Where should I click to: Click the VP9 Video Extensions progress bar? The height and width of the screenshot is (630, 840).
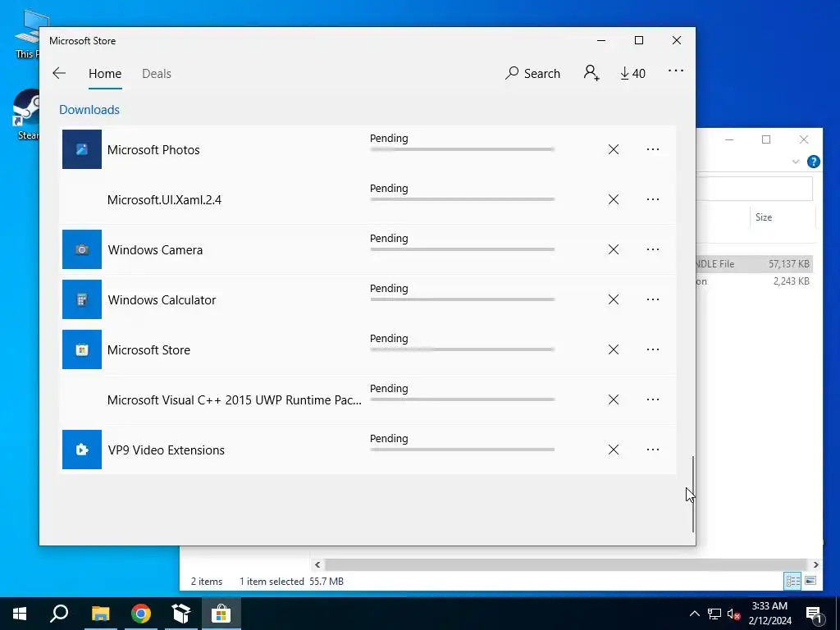(x=463, y=450)
